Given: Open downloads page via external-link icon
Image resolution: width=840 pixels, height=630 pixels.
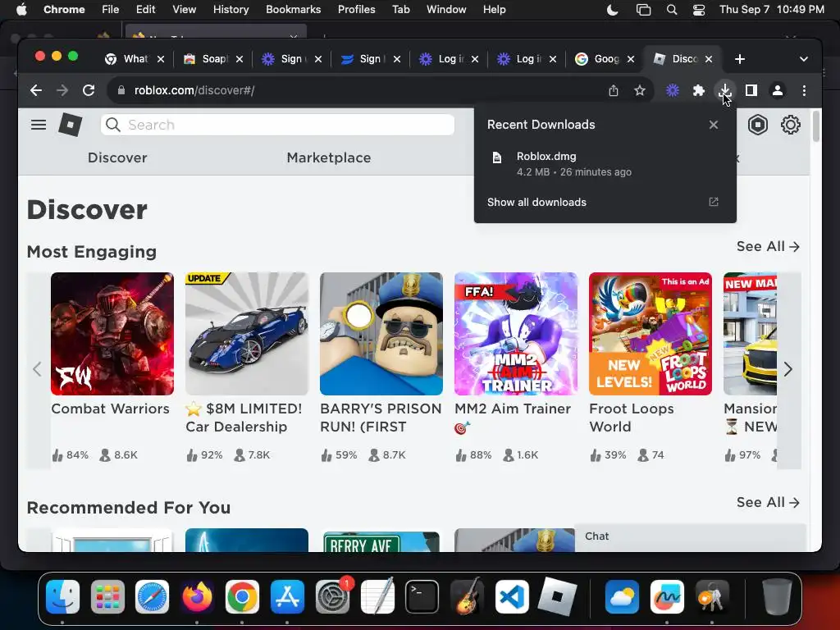Looking at the screenshot, I should [x=713, y=202].
